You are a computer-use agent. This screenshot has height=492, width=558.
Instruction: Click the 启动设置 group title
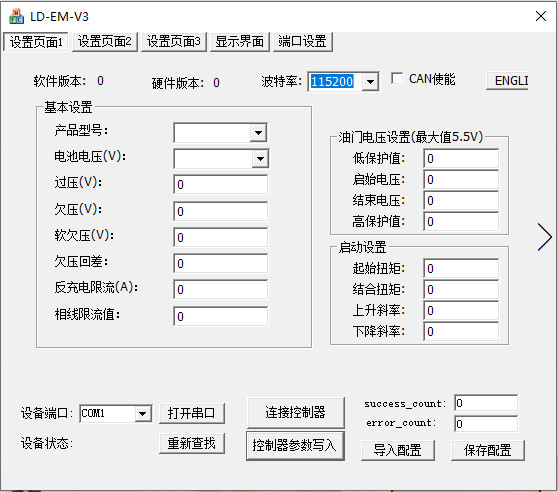click(x=362, y=247)
